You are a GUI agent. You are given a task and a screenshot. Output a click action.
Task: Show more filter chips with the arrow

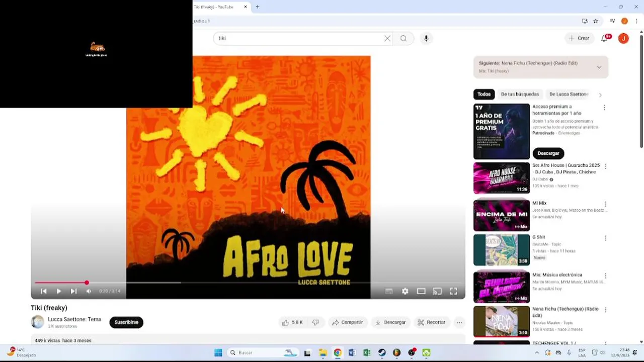[x=600, y=95]
